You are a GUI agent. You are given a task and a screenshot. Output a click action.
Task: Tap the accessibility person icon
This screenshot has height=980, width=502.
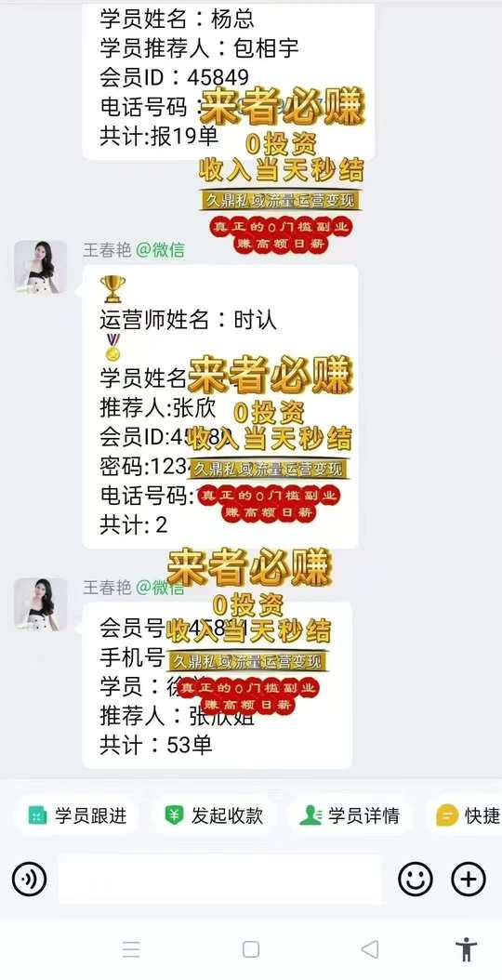pos(467,949)
